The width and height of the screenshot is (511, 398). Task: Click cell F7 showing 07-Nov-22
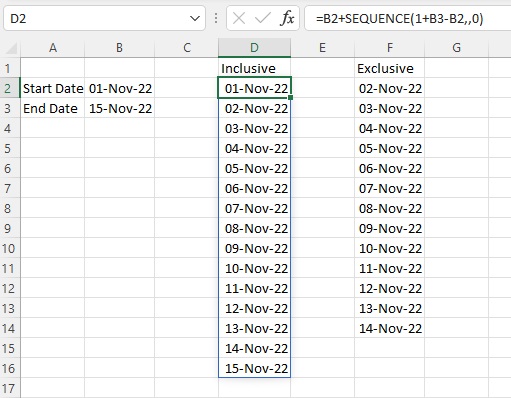[390, 188]
